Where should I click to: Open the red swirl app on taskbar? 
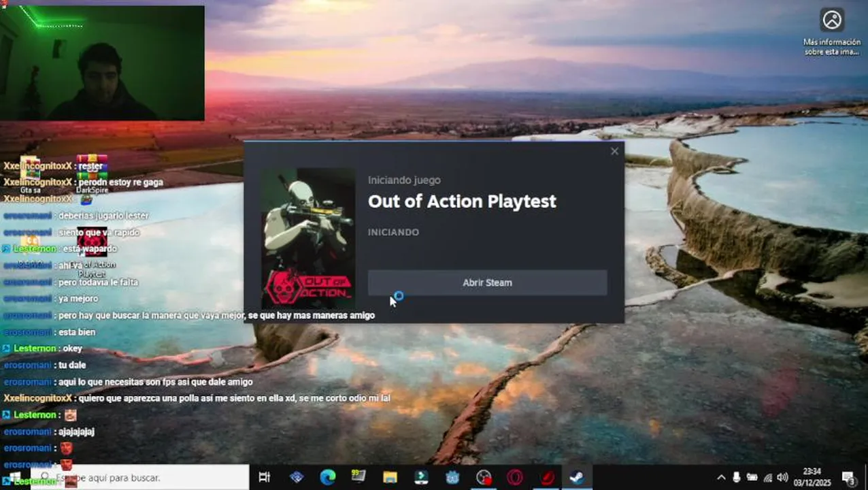coord(548,478)
